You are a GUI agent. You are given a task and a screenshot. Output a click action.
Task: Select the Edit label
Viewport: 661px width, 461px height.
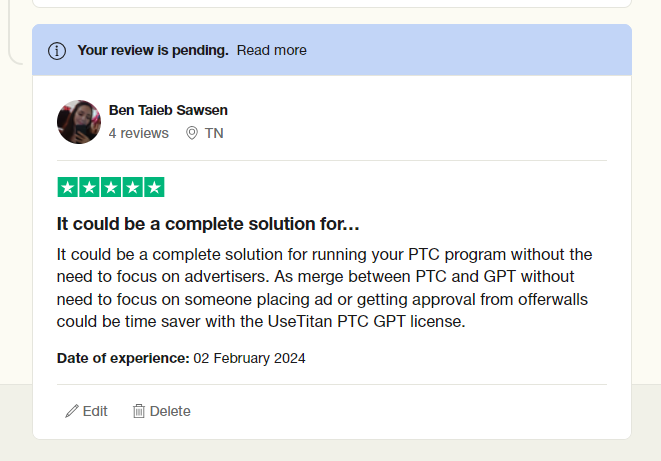(x=95, y=411)
